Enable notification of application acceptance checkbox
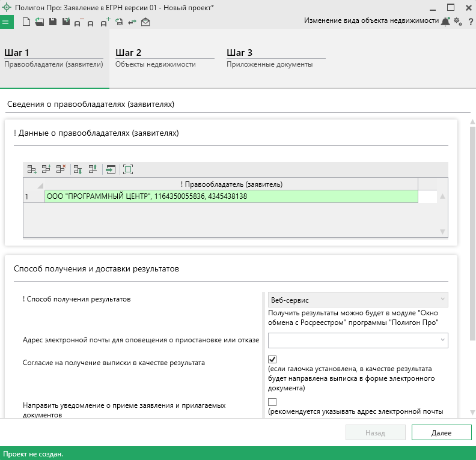Viewport: 476px width, 460px height. tap(272, 402)
